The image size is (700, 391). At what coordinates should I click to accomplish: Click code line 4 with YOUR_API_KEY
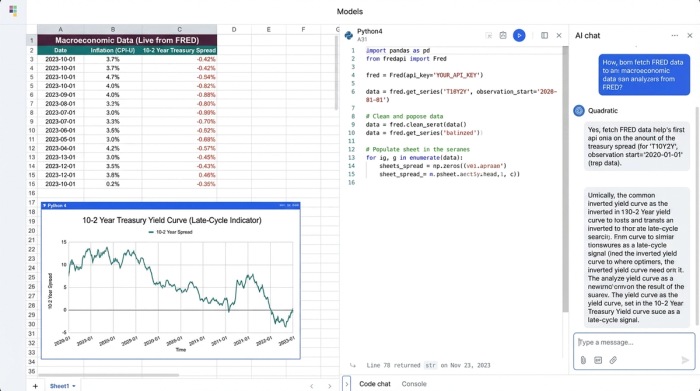coord(424,75)
